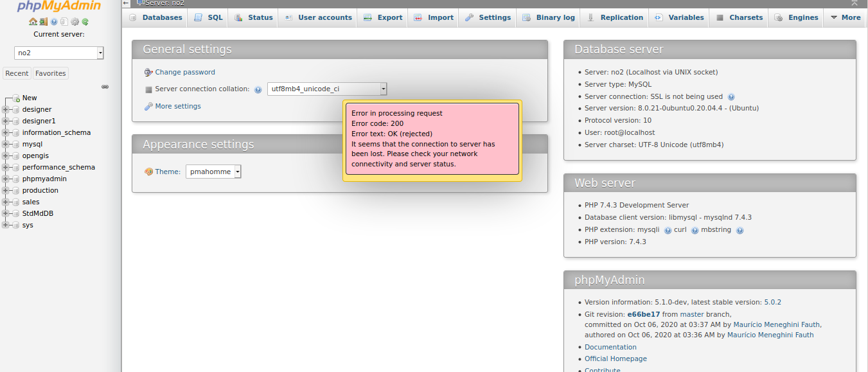Open the Variables tab
The height and width of the screenshot is (372, 868).
[x=679, y=17]
